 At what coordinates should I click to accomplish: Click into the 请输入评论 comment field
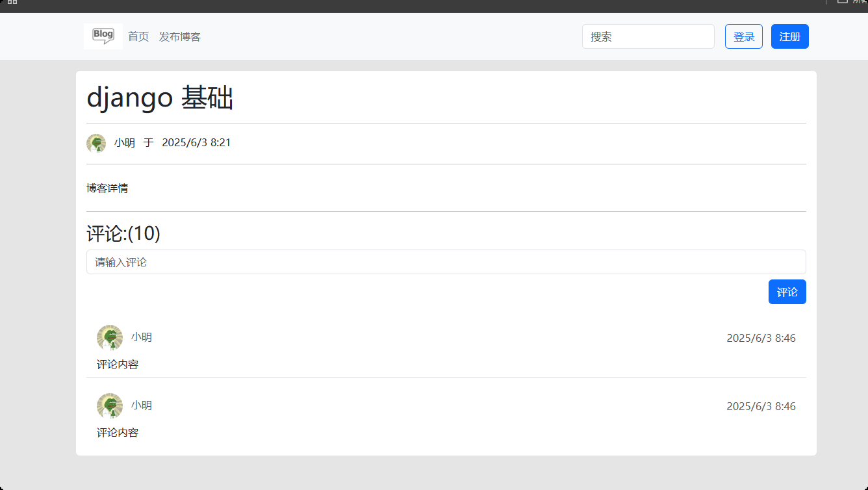(x=446, y=262)
